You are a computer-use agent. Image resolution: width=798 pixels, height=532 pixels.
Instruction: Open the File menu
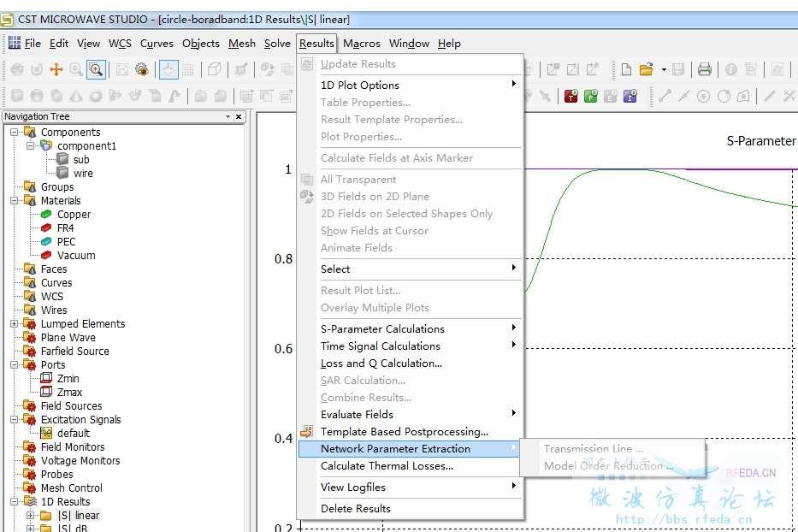click(x=33, y=44)
